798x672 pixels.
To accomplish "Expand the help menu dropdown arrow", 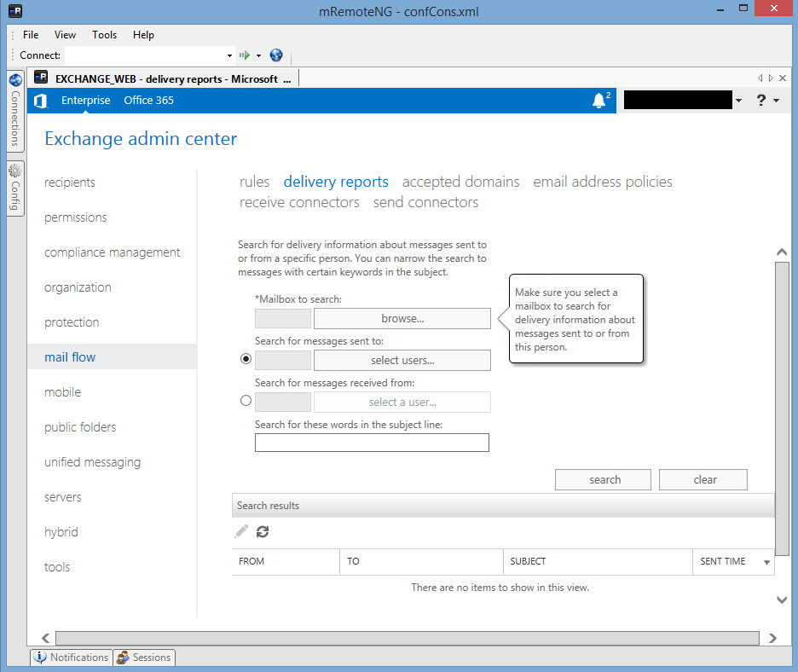I will pyautogui.click(x=776, y=101).
